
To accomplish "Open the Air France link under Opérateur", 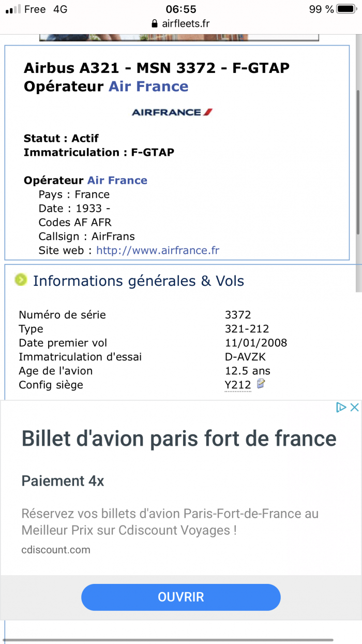I will click(x=117, y=180).
